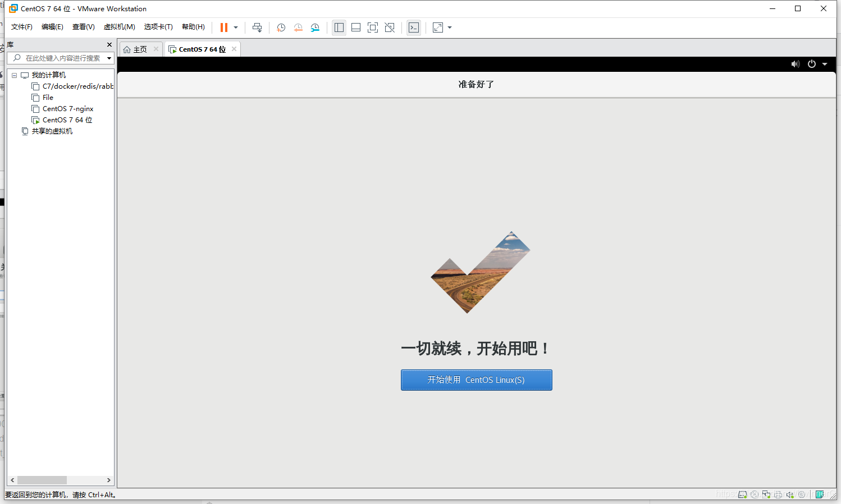
Task: Select the C7/docker/redis/rabb virtual machine
Action: [x=77, y=86]
